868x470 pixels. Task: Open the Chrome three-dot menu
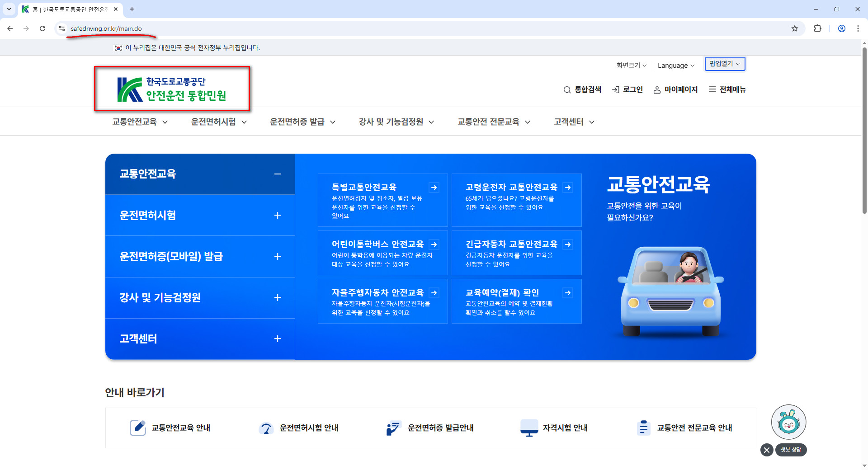(x=858, y=28)
